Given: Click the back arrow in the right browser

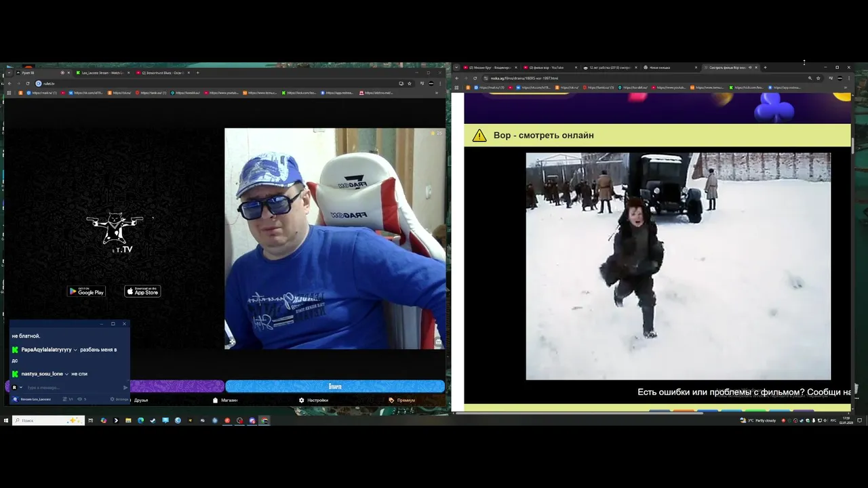Looking at the screenshot, I should tap(456, 78).
